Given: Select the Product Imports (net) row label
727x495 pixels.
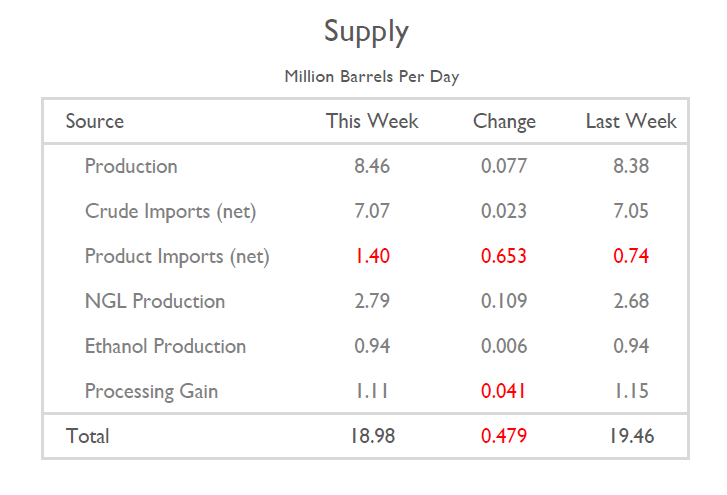Looking at the screenshot, I should click(x=177, y=257).
